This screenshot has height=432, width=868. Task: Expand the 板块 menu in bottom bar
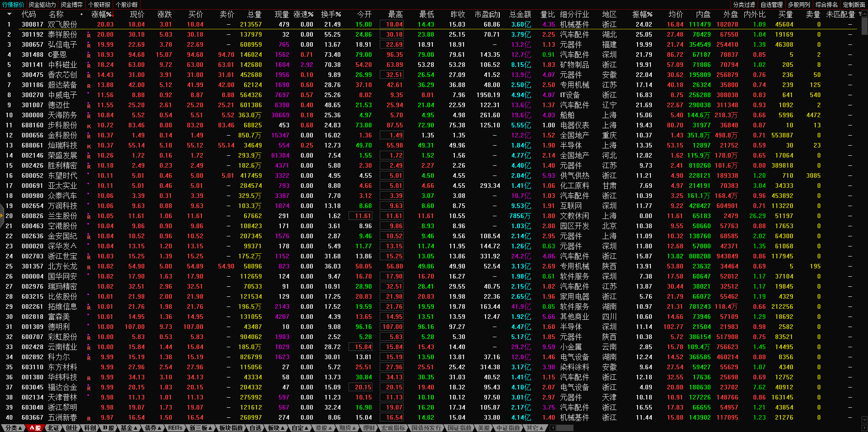pyautogui.click(x=276, y=428)
